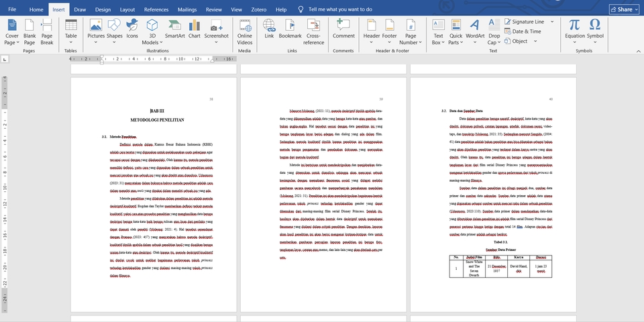Image resolution: width=644 pixels, height=322 pixels.
Task: Open the Help tab
Action: click(x=281, y=9)
